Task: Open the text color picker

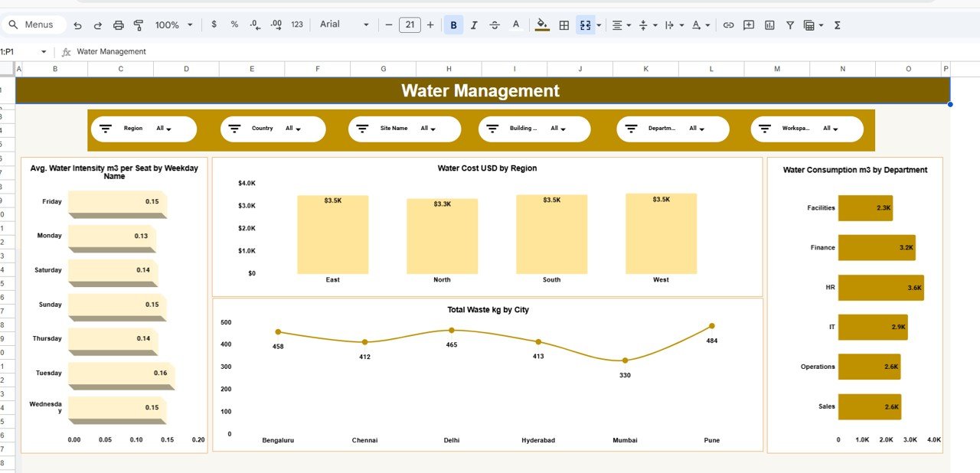Action: coord(515,24)
